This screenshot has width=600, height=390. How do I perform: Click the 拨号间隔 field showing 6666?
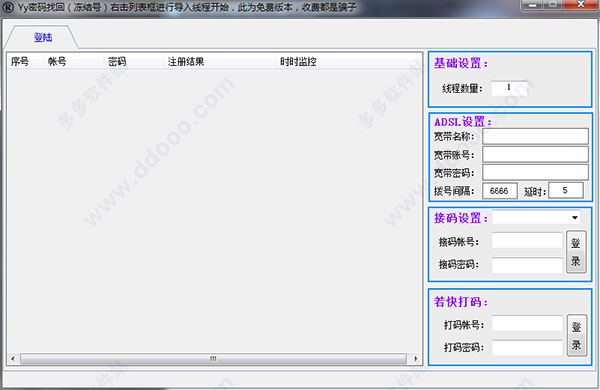point(500,190)
